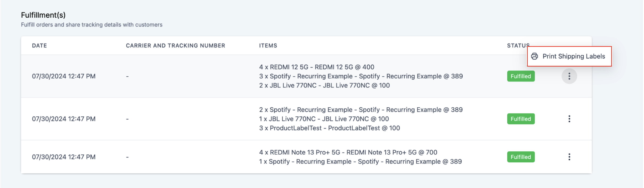Click the CARRIER AND TRACKING NUMBER column header
The height and width of the screenshot is (188, 644).
click(176, 46)
